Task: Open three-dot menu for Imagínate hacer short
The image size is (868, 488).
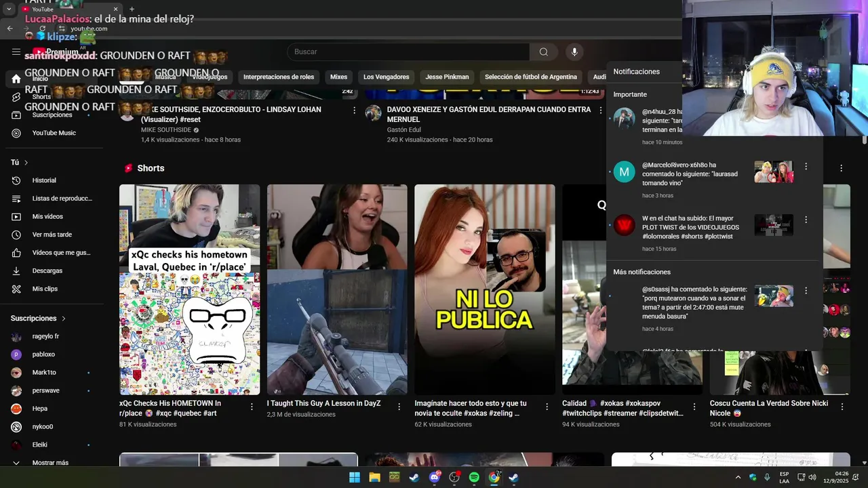Action: (547, 407)
